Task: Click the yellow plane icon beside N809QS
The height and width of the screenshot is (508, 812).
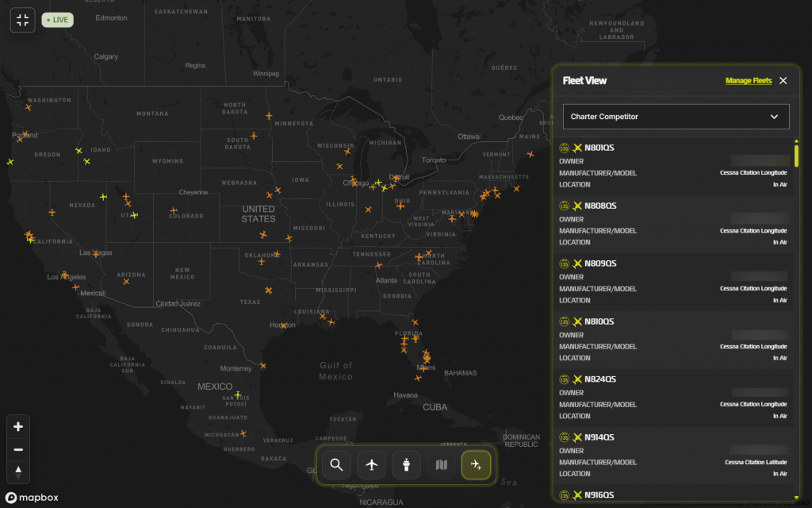Action: (577, 264)
